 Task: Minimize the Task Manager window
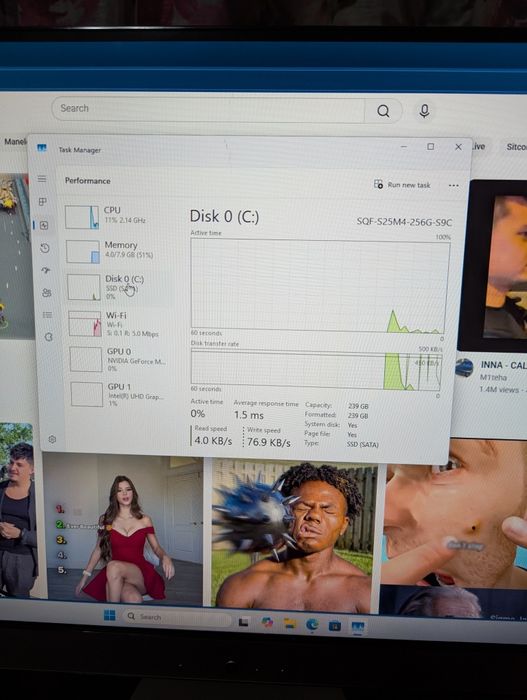click(403, 146)
